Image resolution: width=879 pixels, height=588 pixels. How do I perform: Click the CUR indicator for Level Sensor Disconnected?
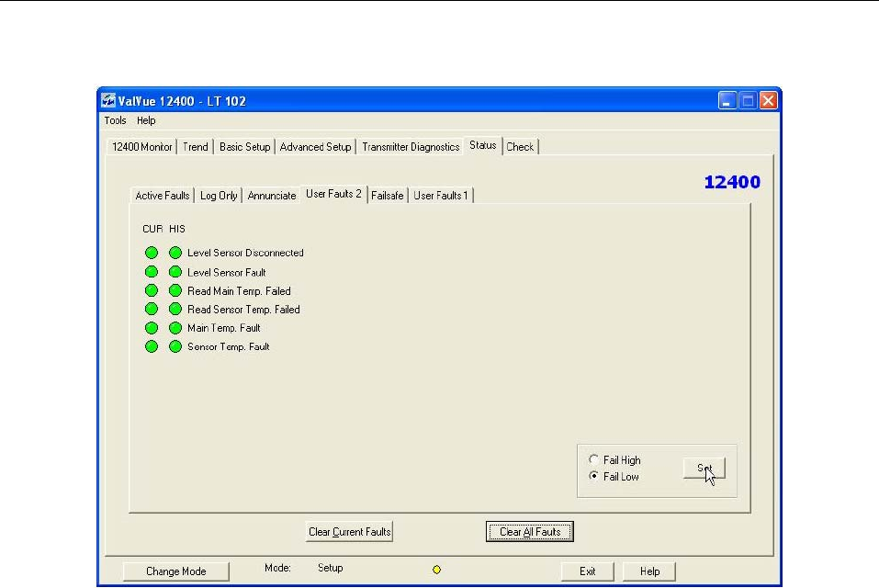[152, 253]
